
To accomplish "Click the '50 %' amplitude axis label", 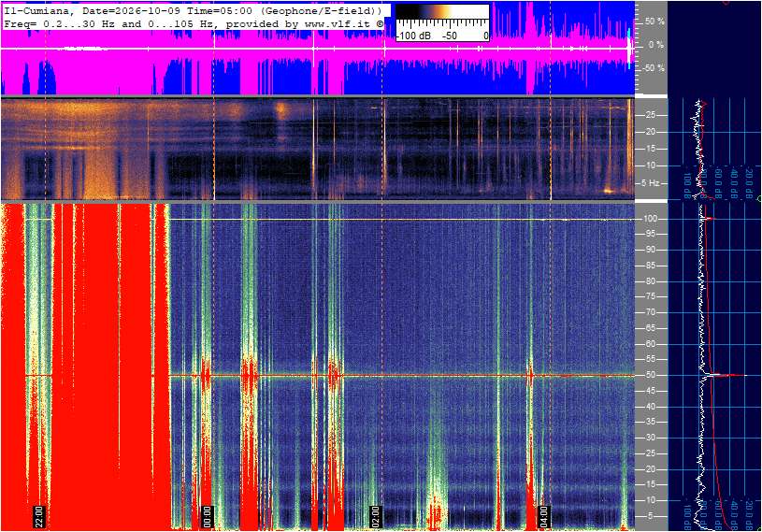I will coord(654,22).
